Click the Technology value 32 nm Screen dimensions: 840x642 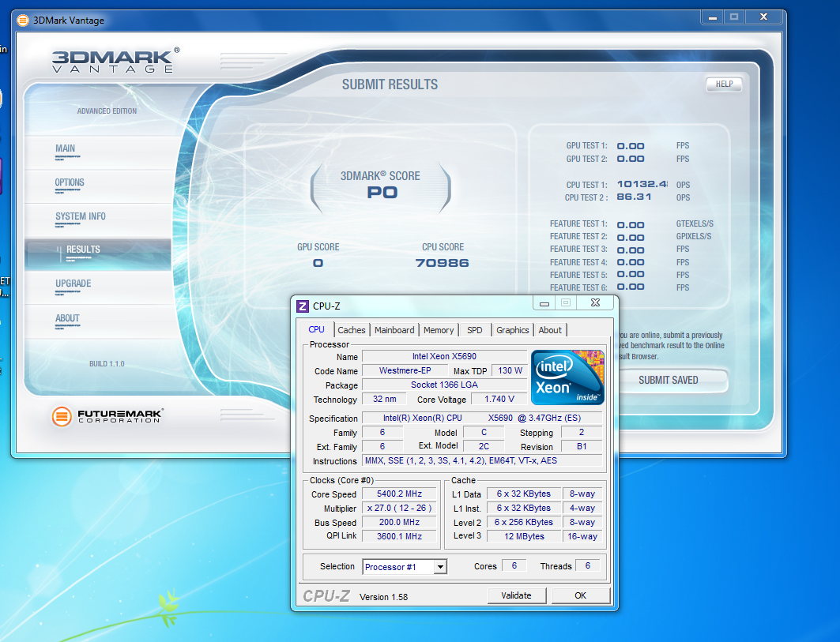coord(385,399)
